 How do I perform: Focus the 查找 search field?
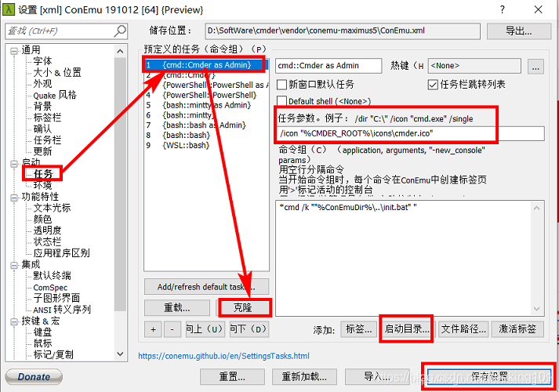67,31
